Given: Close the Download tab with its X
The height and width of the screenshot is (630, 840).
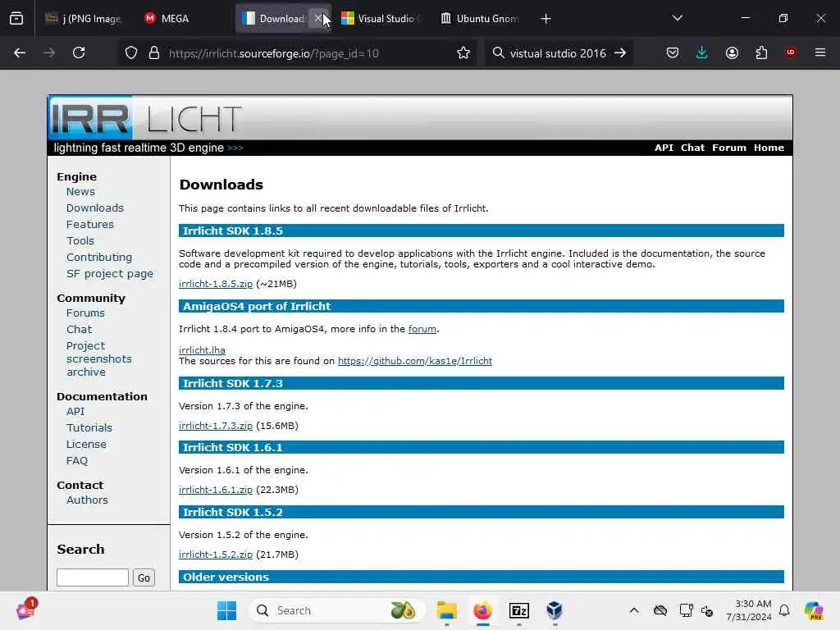Looking at the screenshot, I should (x=318, y=19).
